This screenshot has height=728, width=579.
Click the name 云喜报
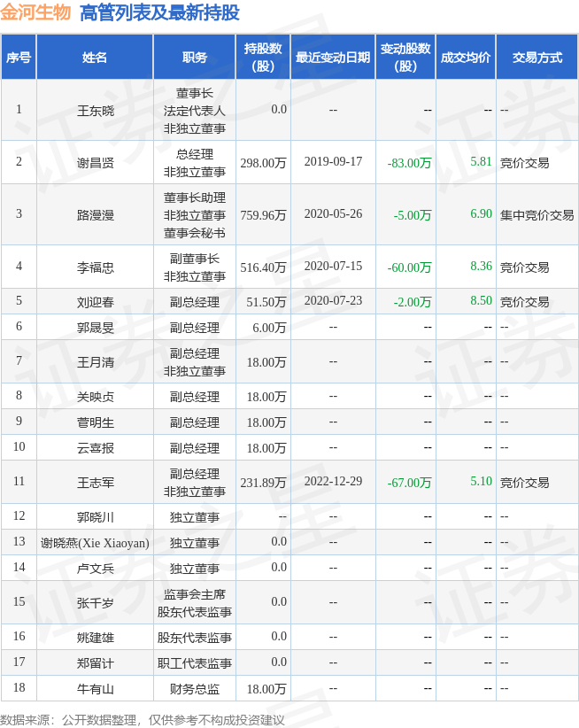(95, 447)
